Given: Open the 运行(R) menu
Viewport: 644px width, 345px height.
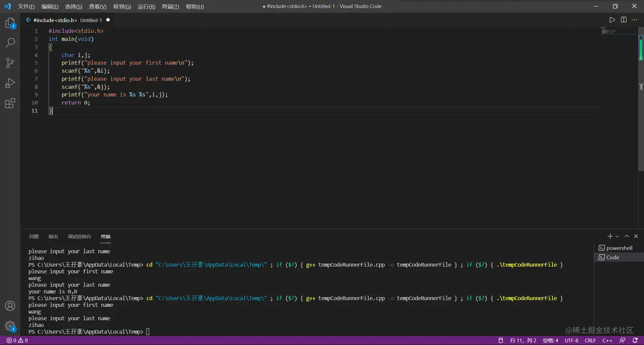Looking at the screenshot, I should [147, 6].
